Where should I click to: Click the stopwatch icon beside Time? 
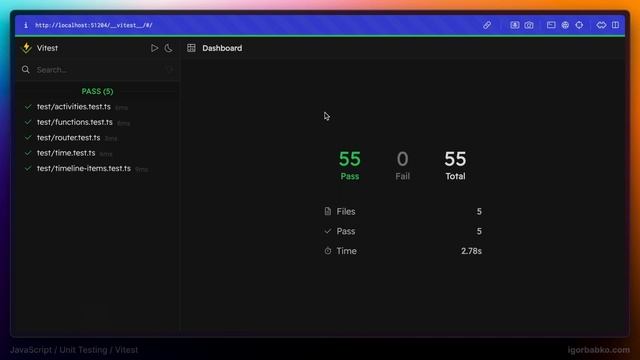coord(328,251)
